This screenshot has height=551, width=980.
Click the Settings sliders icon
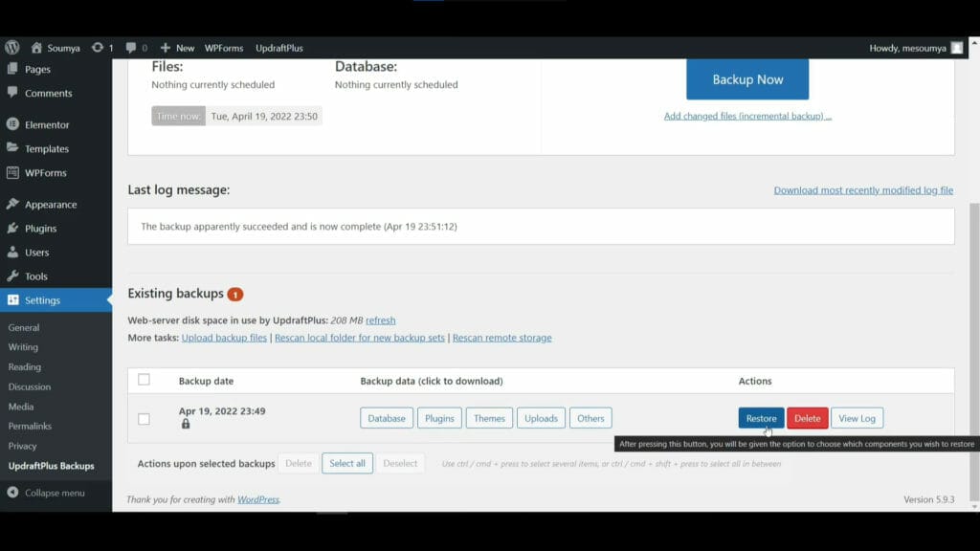pos(12,299)
